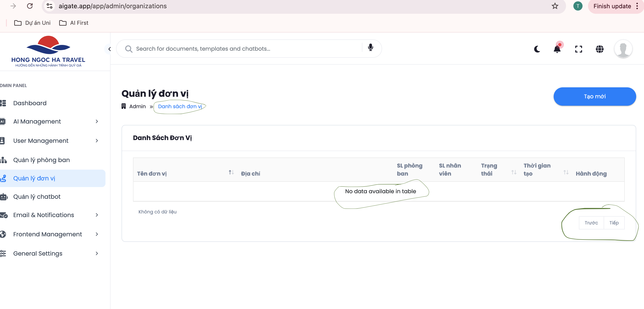Open Quản lý chatbot menu item
The width and height of the screenshot is (644, 309).
pyautogui.click(x=37, y=197)
